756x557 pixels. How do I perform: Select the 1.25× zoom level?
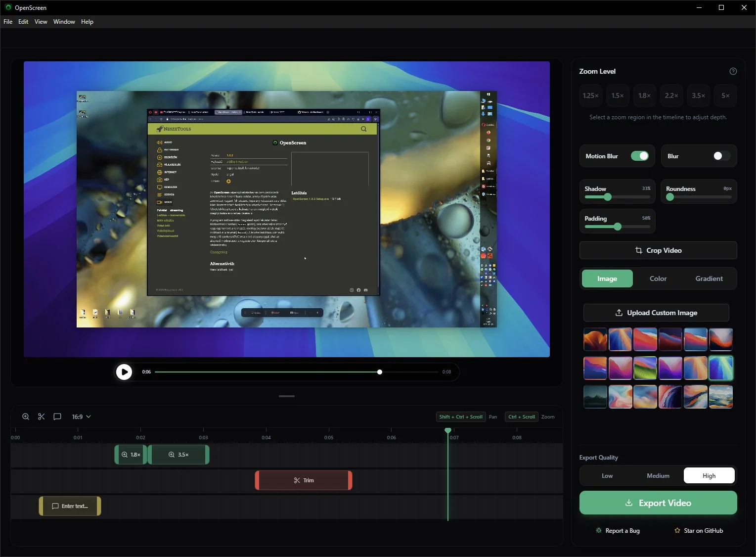point(590,95)
